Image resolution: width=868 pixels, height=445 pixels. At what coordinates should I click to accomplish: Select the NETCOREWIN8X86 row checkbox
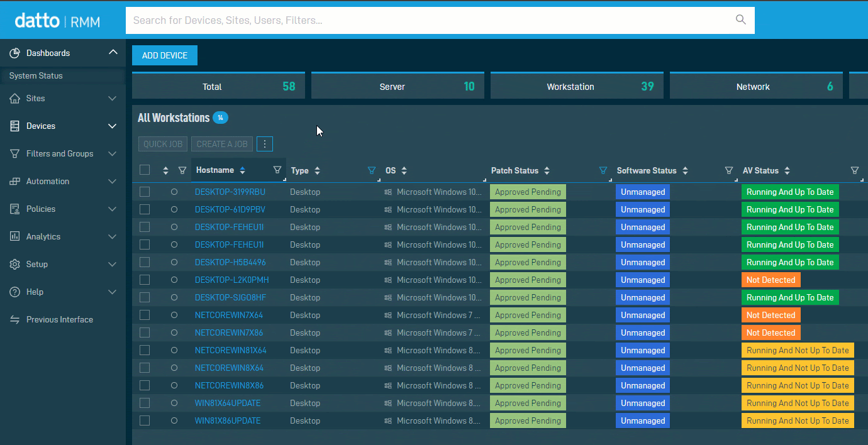145,385
